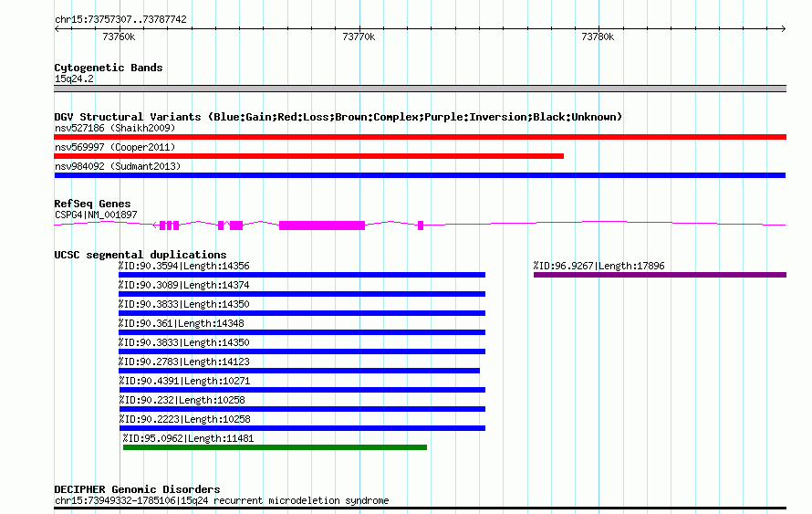
Task: Click the %ID:90.361|Length:14348 duplication label
Action: tap(182, 323)
